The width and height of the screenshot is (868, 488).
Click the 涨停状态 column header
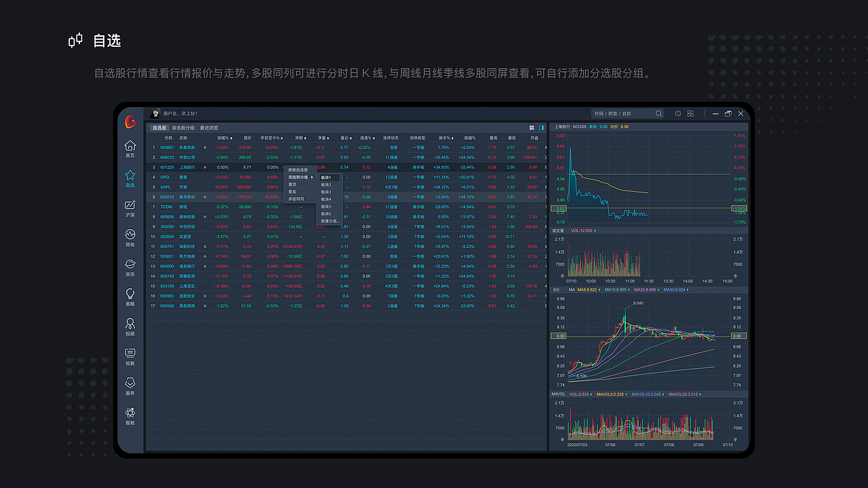tap(391, 138)
